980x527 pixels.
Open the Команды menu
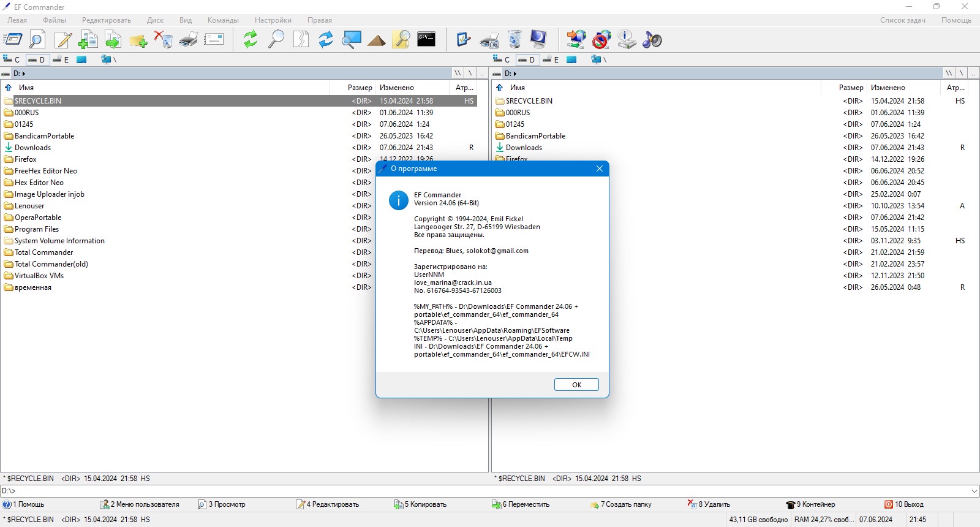pyautogui.click(x=223, y=20)
